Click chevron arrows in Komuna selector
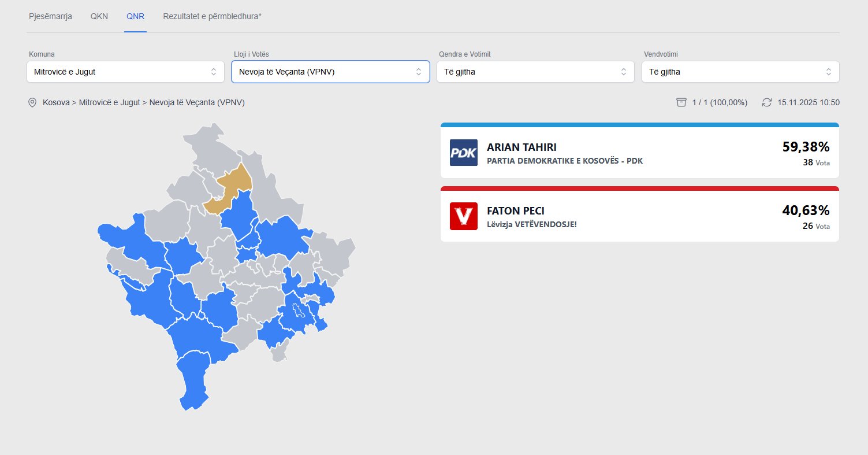 (x=214, y=72)
